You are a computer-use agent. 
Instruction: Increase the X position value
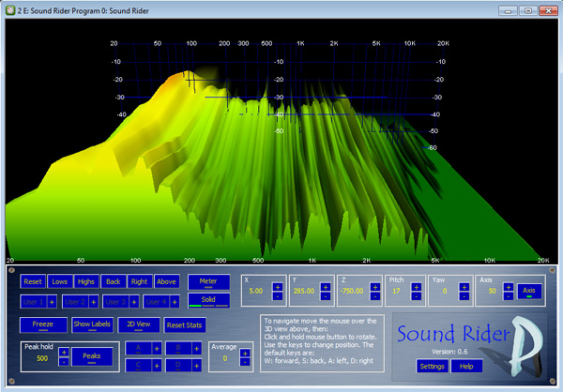tap(278, 287)
